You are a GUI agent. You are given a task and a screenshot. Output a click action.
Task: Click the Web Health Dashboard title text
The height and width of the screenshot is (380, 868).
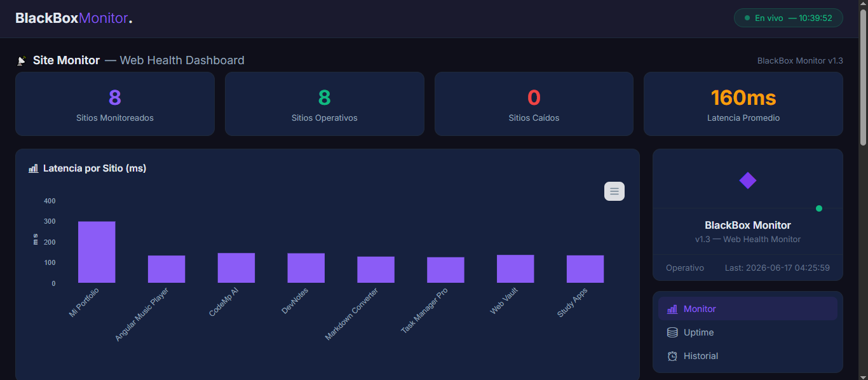pyautogui.click(x=182, y=60)
